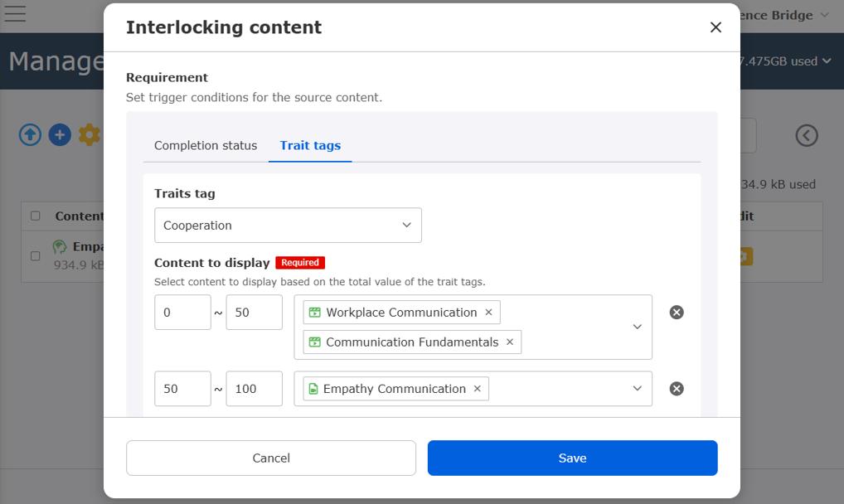This screenshot has width=844, height=504.
Task: Toggle the select-all checkbox in table header
Action: (x=36, y=216)
